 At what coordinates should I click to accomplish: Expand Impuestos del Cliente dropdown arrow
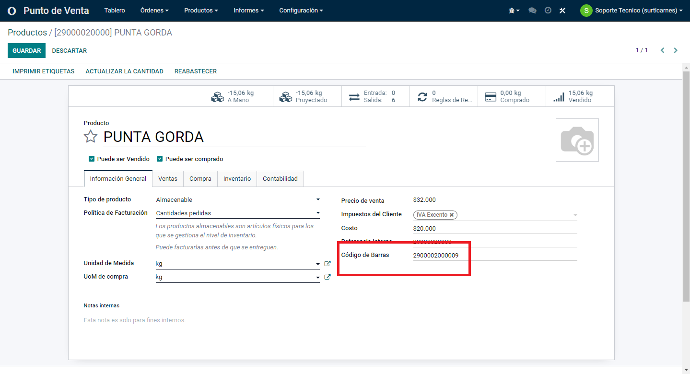(x=575, y=215)
